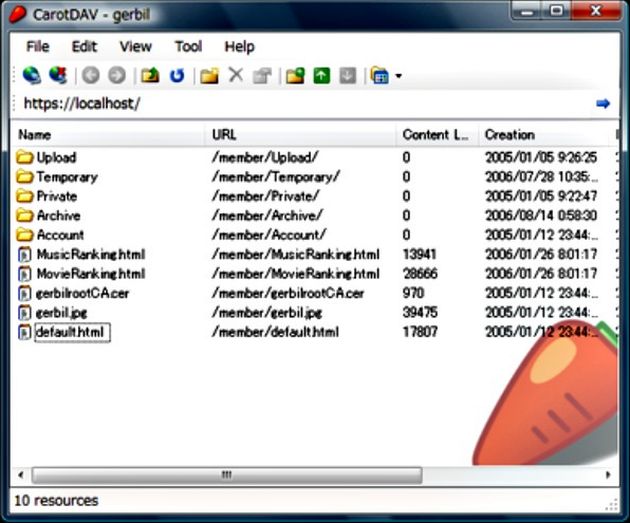This screenshot has width=630, height=523.
Task: Select the Private name text
Action: [57, 196]
